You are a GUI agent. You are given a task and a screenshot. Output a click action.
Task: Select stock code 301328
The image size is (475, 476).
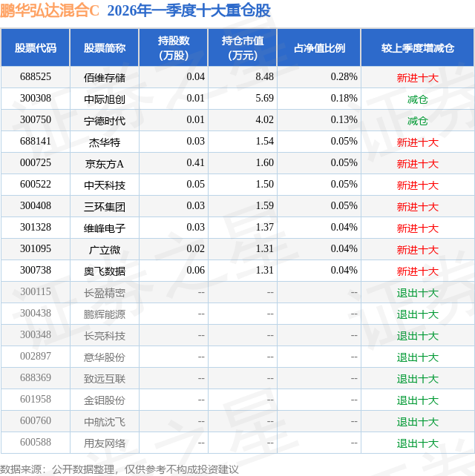[x=36, y=228]
